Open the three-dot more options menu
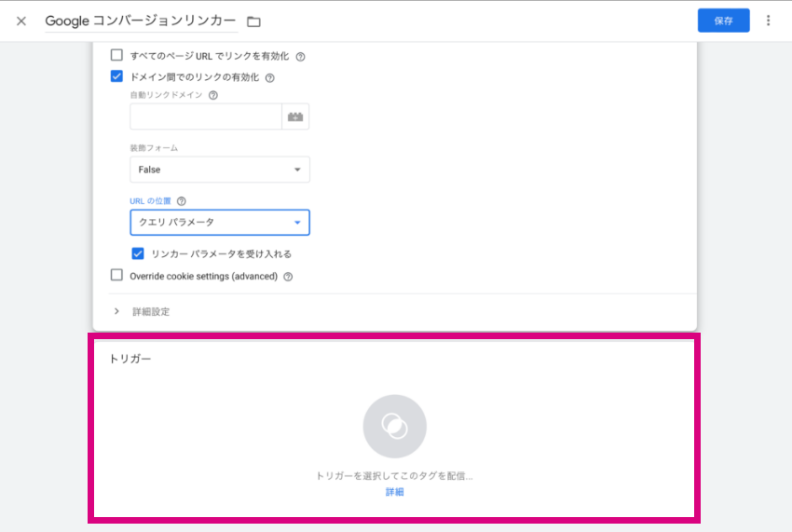The height and width of the screenshot is (532, 792). point(768,20)
